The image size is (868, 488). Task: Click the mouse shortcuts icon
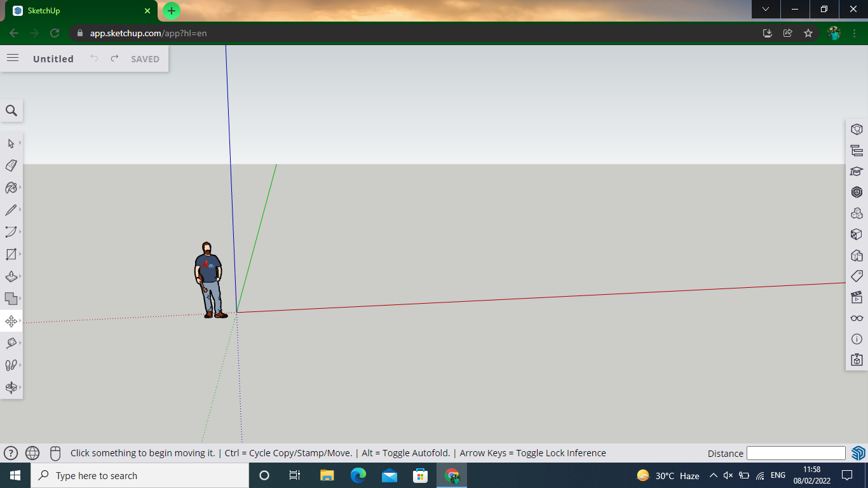[x=55, y=453]
